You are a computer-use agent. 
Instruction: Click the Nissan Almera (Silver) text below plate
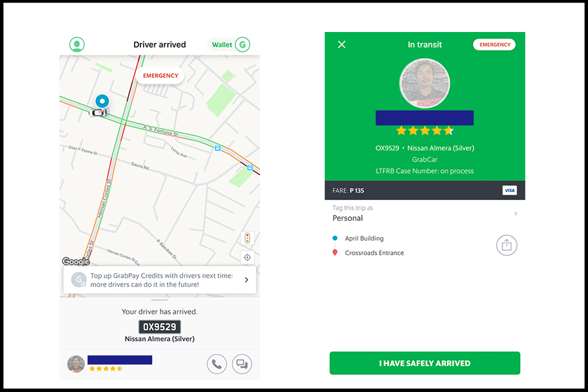pos(160,338)
